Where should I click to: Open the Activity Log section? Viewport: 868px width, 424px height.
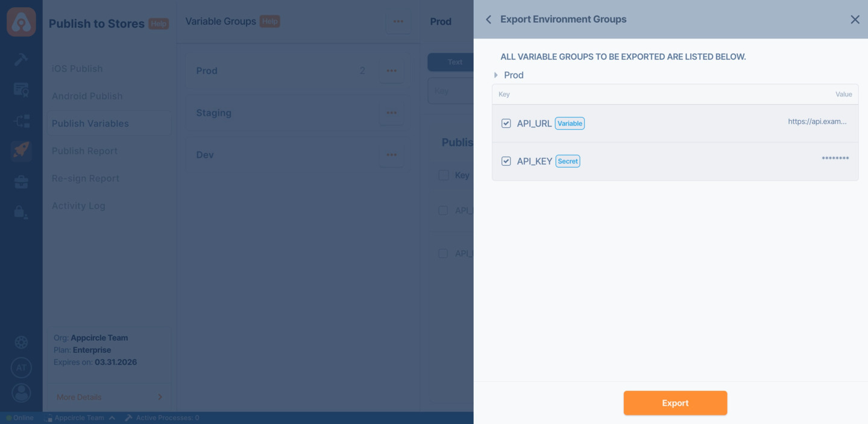(x=78, y=206)
